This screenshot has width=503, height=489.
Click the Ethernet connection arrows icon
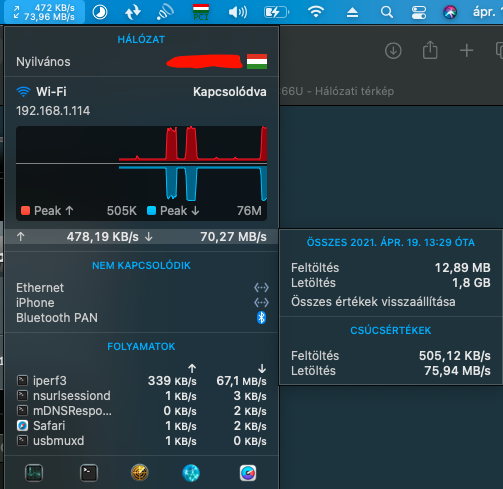(261, 287)
